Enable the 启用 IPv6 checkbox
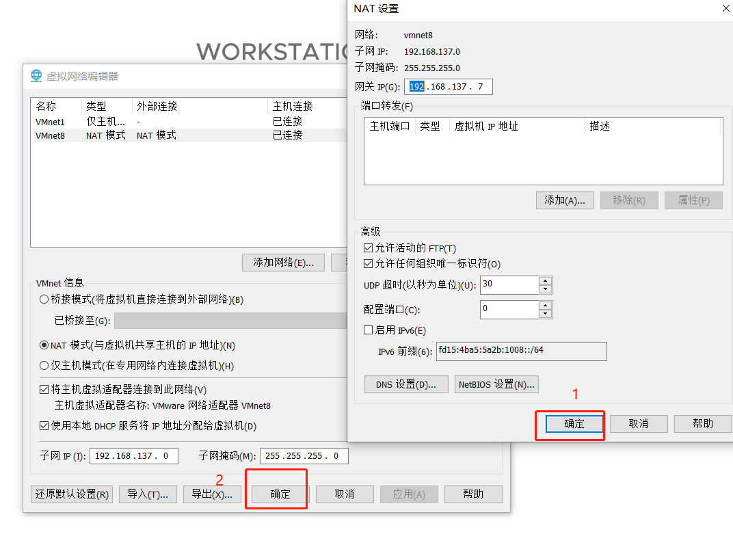This screenshot has width=733, height=560. coord(368,330)
